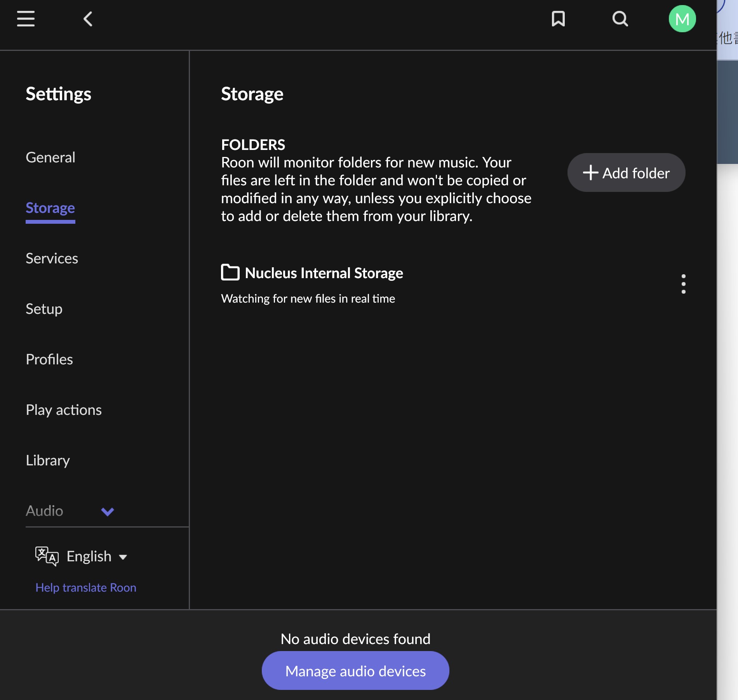The image size is (738, 700).
Task: Open the Play actions settings tab
Action: click(x=64, y=410)
